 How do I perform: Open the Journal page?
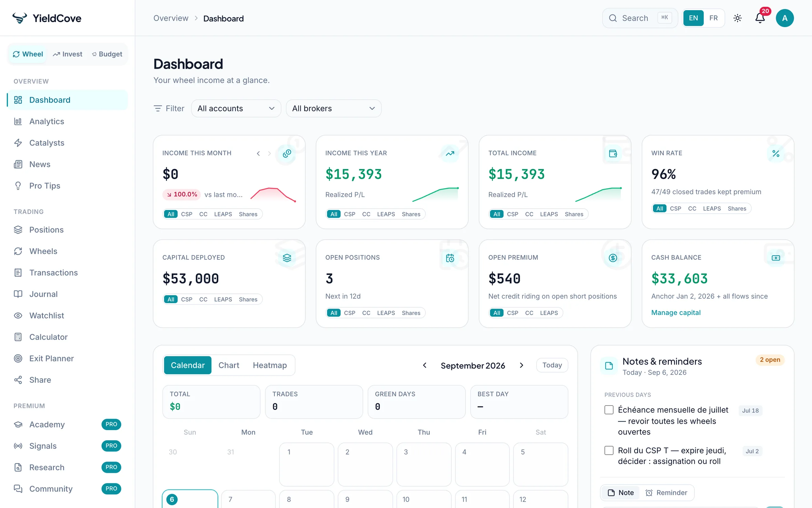coord(67,294)
